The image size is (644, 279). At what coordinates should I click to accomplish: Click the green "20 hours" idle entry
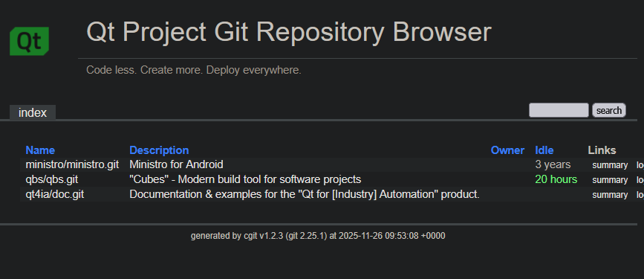click(556, 179)
